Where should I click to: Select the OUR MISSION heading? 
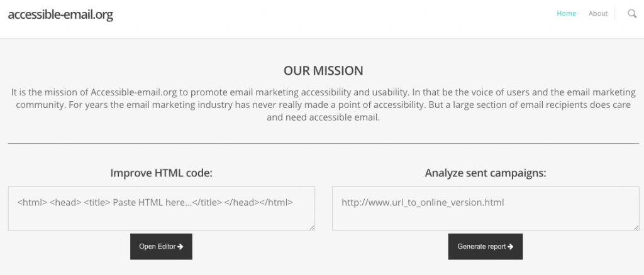point(323,70)
